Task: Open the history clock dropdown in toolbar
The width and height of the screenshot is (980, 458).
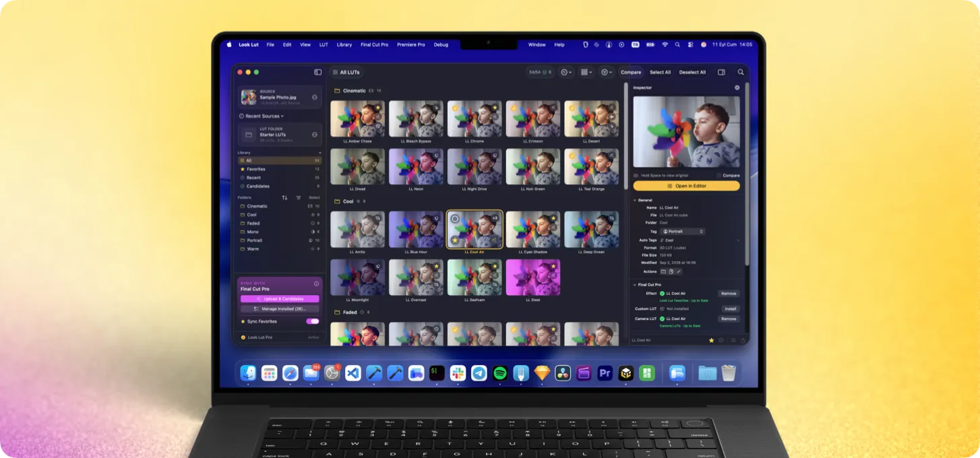Action: click(x=566, y=72)
